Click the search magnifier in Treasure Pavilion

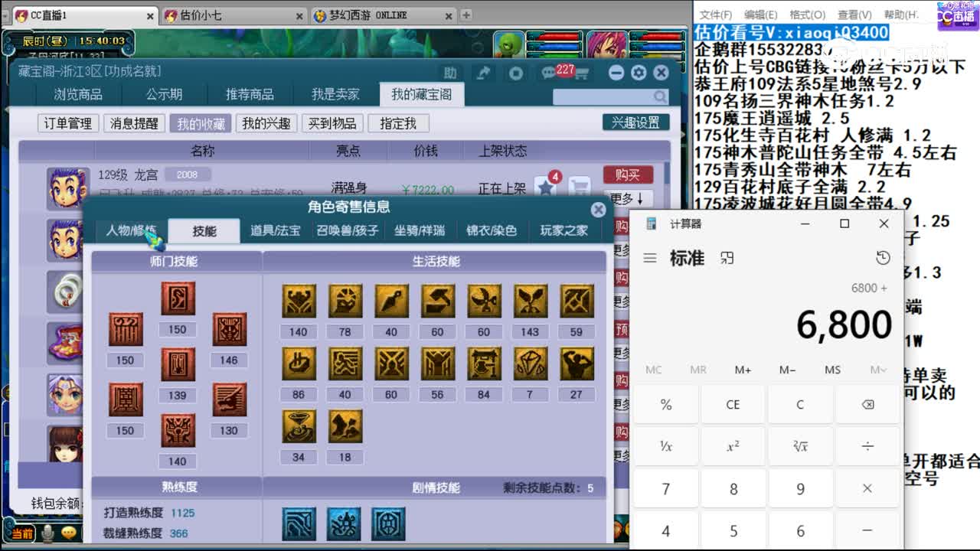tap(660, 96)
